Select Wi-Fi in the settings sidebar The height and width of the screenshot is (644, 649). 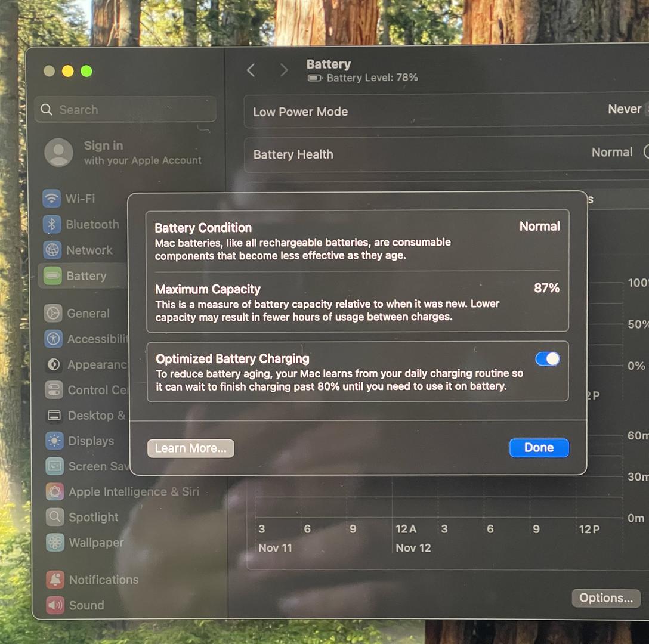pos(81,199)
